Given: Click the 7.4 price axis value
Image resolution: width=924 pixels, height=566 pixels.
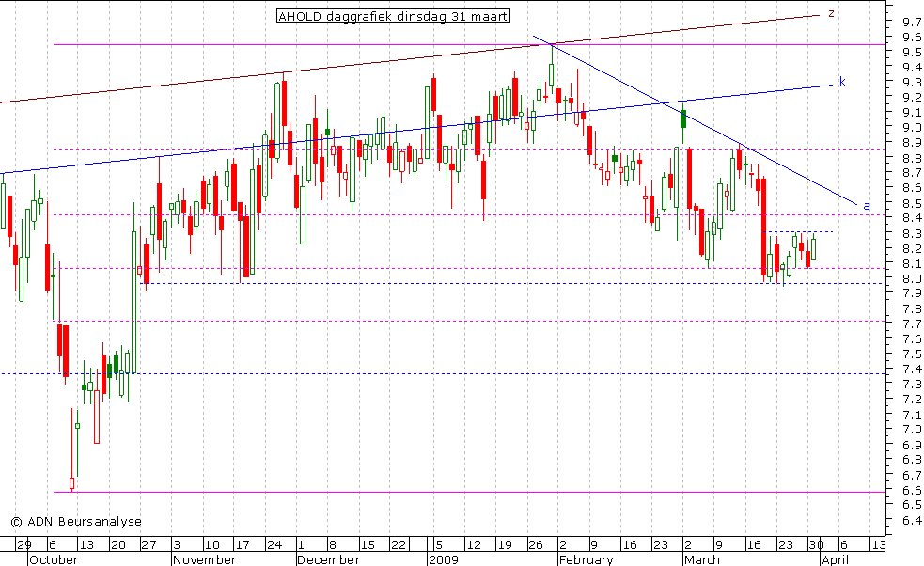Looking at the screenshot, I should [x=912, y=369].
